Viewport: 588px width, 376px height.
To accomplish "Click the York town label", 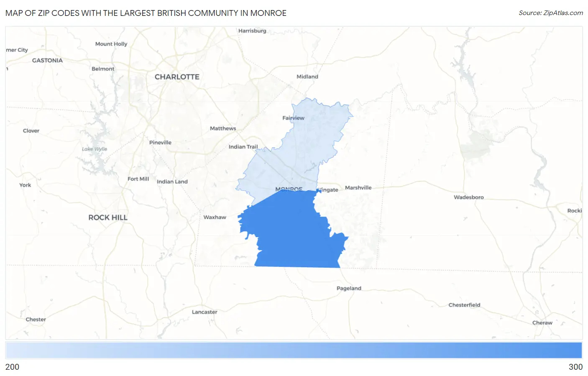I will point(25,185).
